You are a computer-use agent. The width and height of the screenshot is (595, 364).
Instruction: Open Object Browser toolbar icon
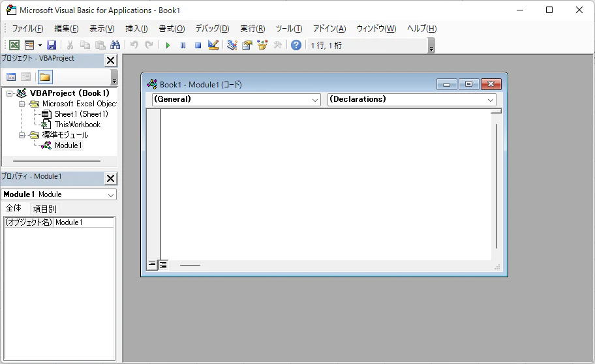click(x=262, y=45)
